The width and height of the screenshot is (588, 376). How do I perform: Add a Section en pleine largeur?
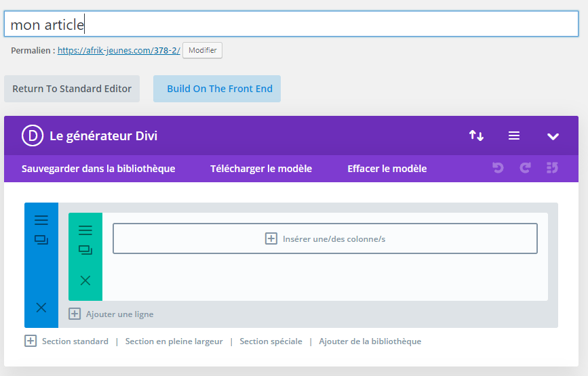(174, 341)
